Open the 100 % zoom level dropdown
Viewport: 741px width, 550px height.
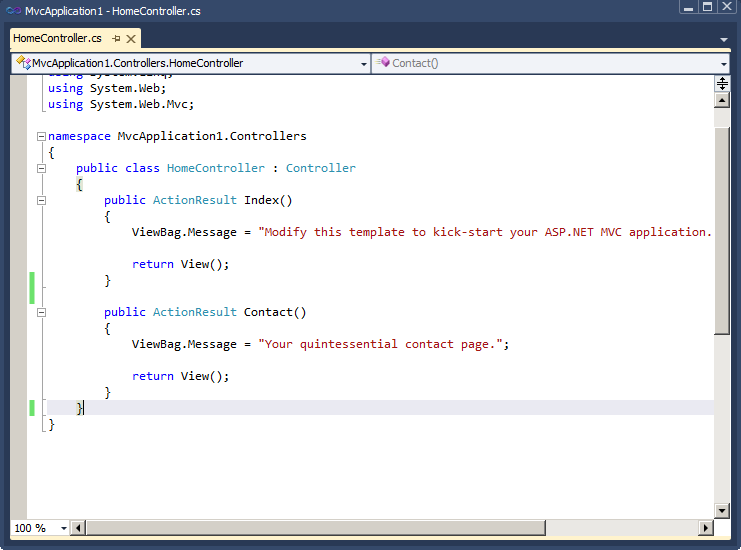63,528
